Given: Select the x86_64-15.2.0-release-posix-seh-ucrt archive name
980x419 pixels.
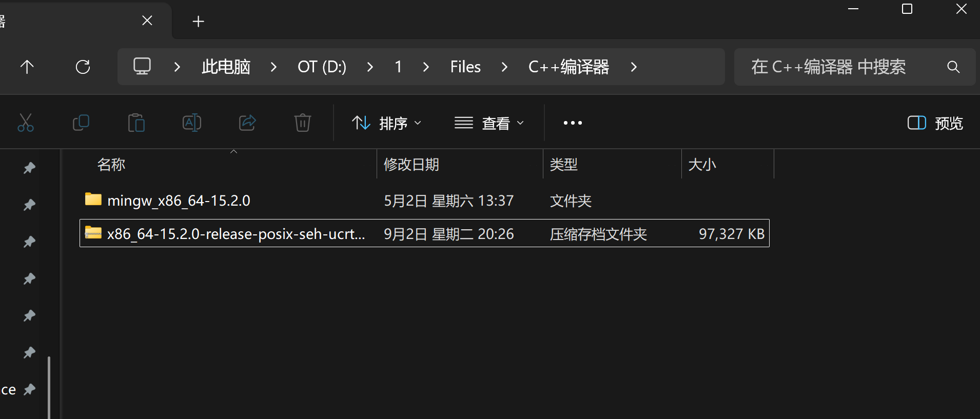Looking at the screenshot, I should (236, 234).
